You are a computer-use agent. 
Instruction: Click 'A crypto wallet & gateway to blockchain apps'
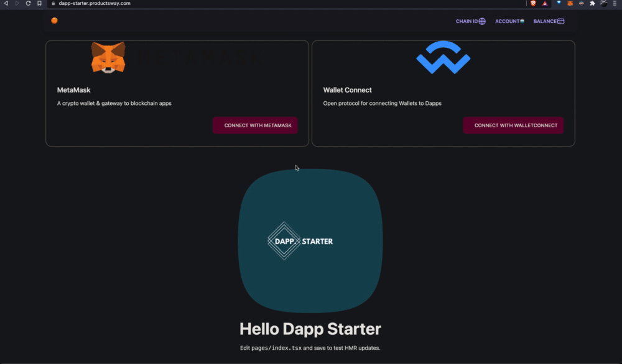[x=114, y=103]
